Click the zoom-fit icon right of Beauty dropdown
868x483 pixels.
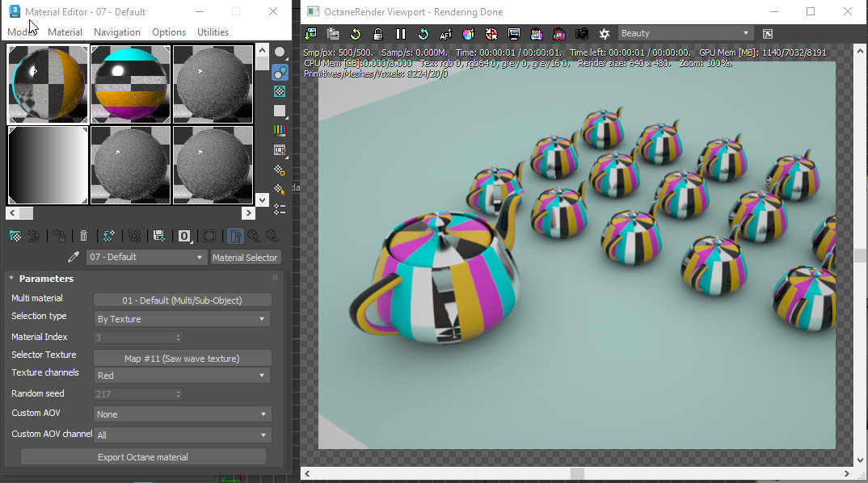[768, 34]
